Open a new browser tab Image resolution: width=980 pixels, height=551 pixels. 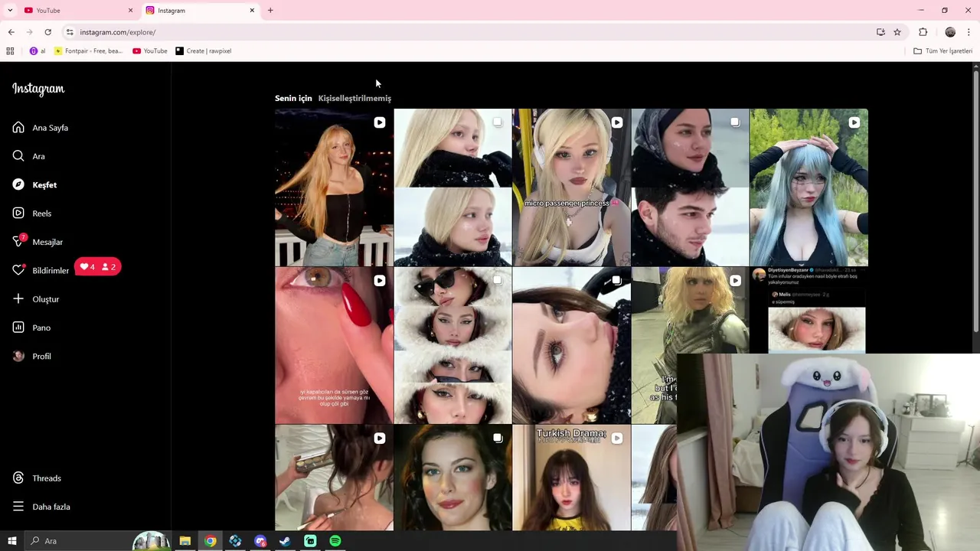tap(270, 11)
